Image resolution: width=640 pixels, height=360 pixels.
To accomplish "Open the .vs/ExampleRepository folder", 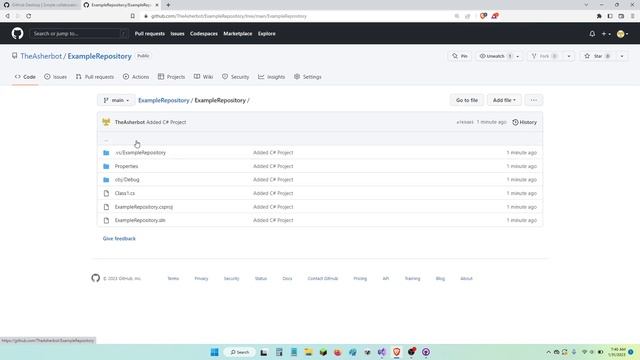I will 140,153.
